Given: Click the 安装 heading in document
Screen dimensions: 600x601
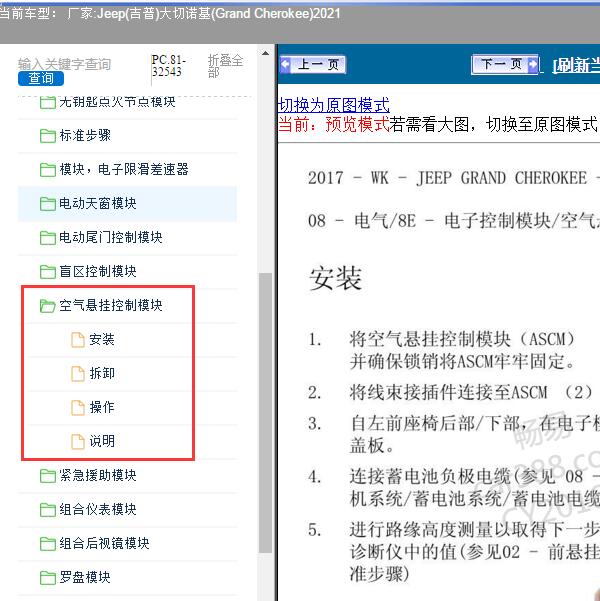Looking at the screenshot, I should 335,278.
